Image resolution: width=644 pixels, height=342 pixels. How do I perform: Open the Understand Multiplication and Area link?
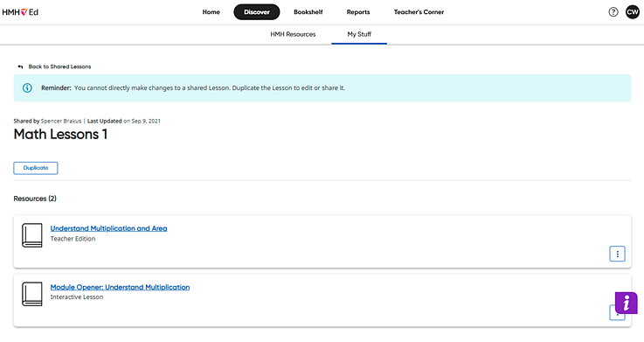[x=109, y=228]
